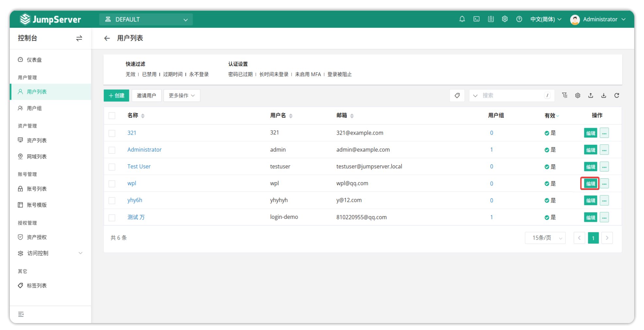Image resolution: width=644 pixels, height=330 pixels.
Task: Click into the 搜索 search field
Action: coord(511,96)
